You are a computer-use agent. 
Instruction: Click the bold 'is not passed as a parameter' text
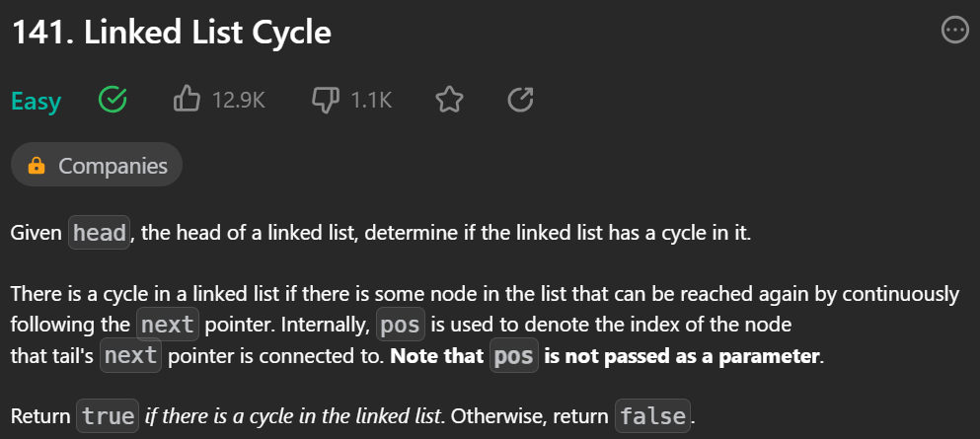pyautogui.click(x=681, y=356)
